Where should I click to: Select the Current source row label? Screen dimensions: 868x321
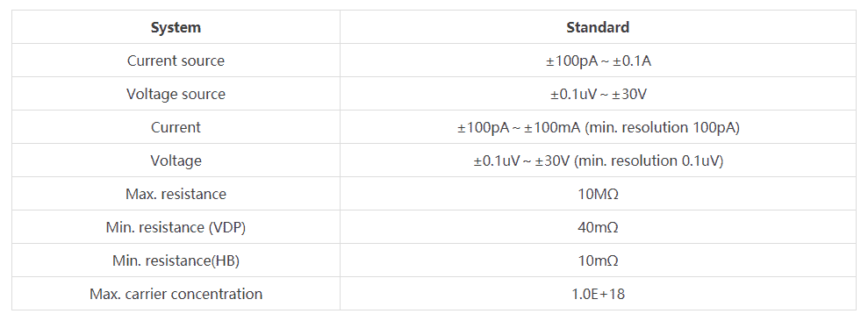coord(176,61)
